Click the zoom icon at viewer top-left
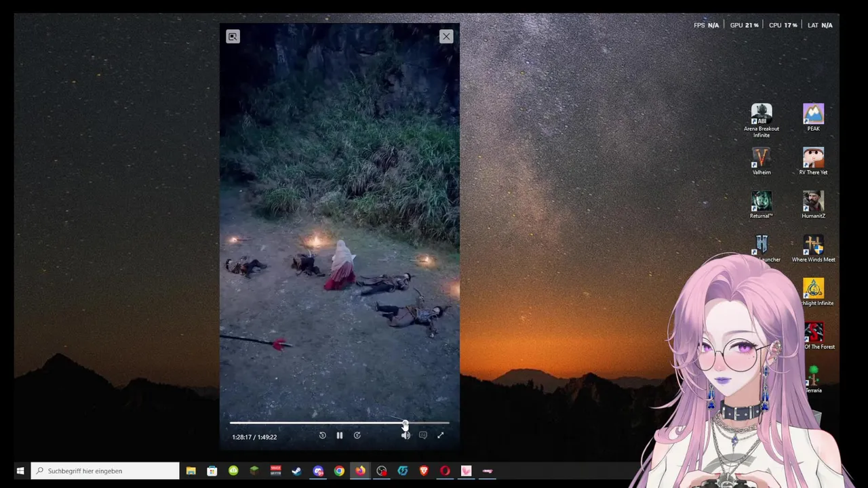The height and width of the screenshot is (488, 868). (x=233, y=37)
